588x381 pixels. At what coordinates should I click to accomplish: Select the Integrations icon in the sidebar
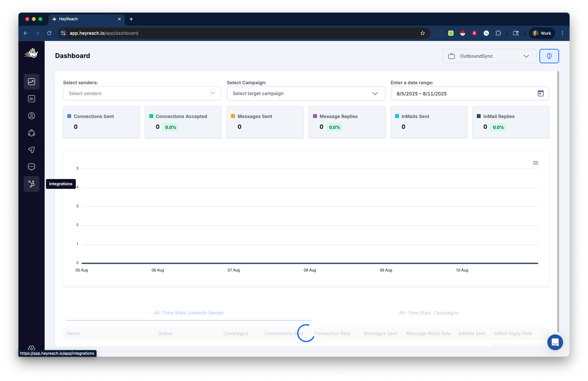click(x=31, y=183)
